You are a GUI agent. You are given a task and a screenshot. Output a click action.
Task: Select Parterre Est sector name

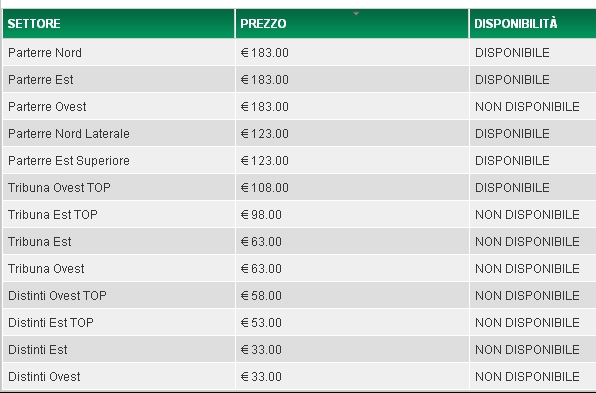click(x=41, y=80)
